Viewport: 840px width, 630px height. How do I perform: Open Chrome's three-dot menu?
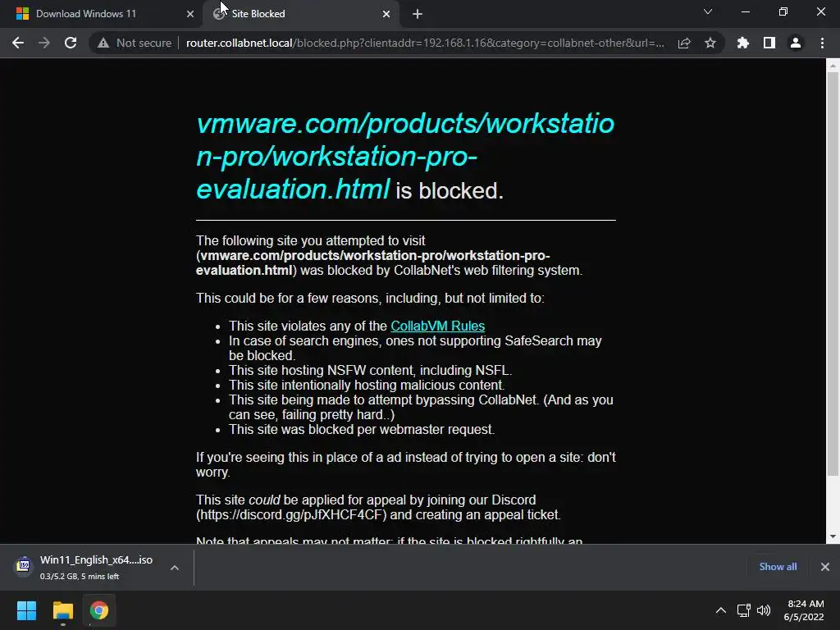(822, 43)
